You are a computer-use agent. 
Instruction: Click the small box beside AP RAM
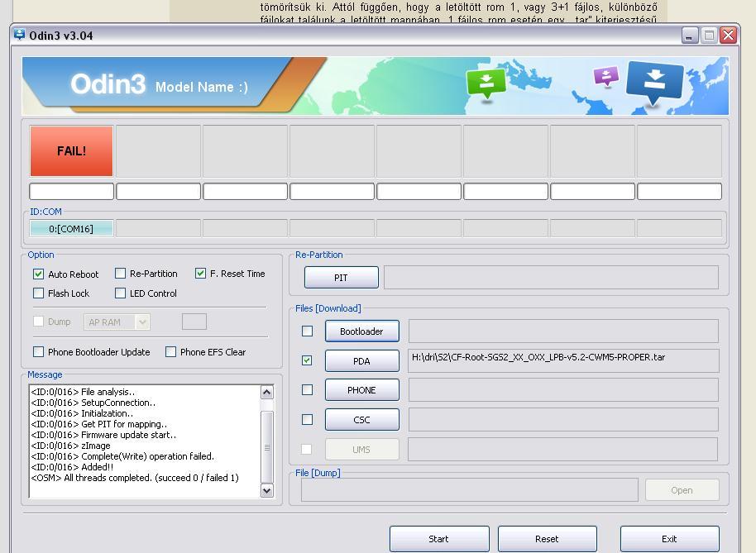click(x=194, y=322)
